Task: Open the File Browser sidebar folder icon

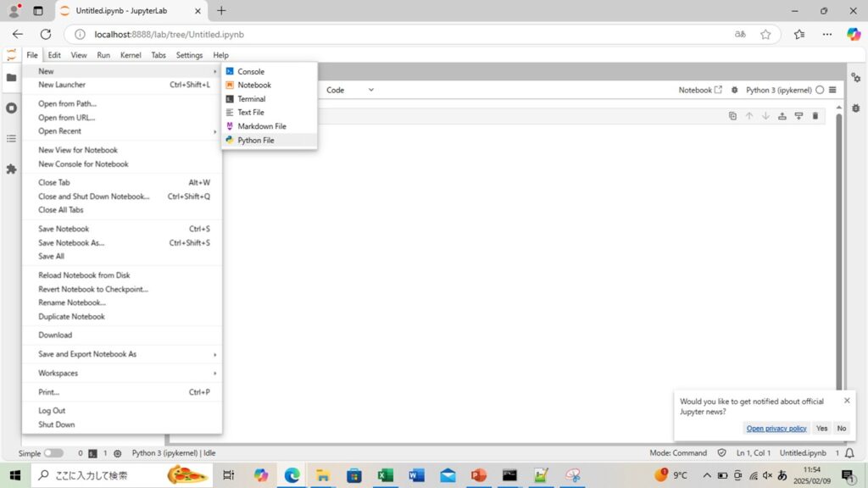Action: click(11, 77)
